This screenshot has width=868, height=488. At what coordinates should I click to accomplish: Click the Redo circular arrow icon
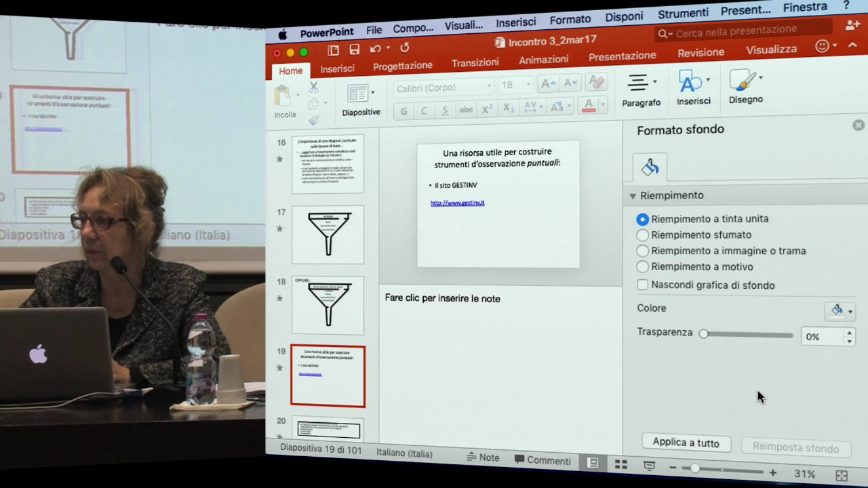[405, 47]
